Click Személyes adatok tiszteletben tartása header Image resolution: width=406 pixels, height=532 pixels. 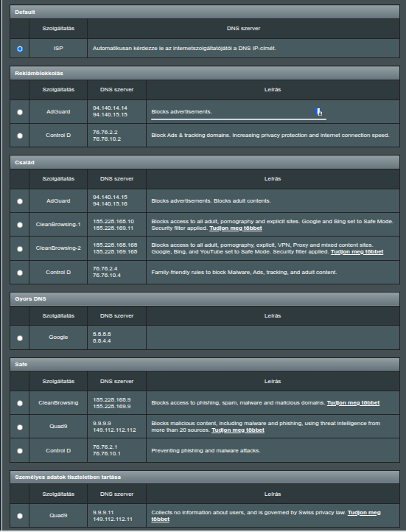[205, 477]
